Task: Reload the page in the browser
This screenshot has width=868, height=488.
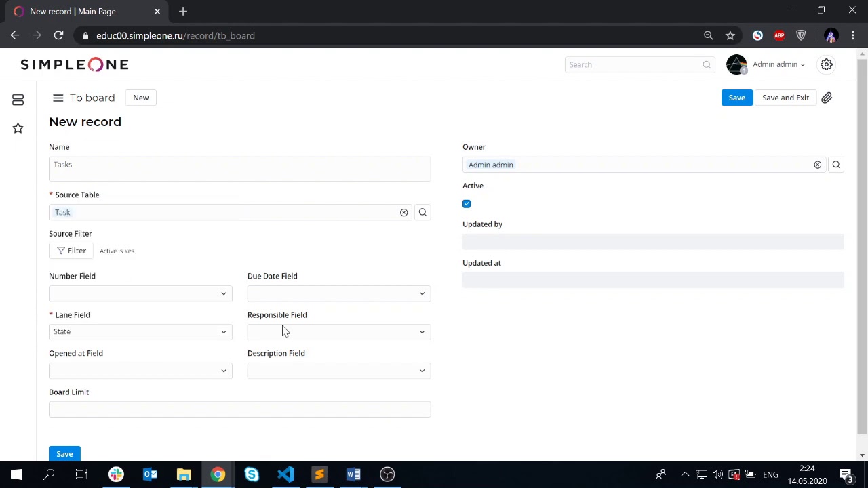Action: 58,35
